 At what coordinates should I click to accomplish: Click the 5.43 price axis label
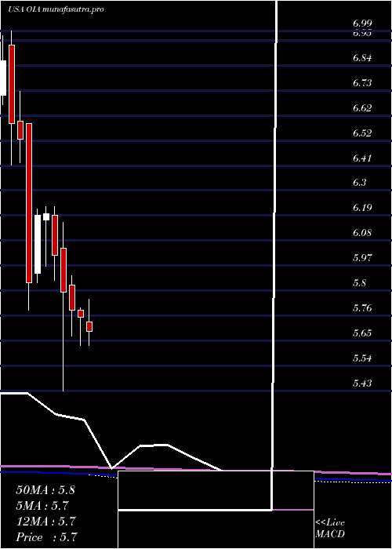click(362, 383)
